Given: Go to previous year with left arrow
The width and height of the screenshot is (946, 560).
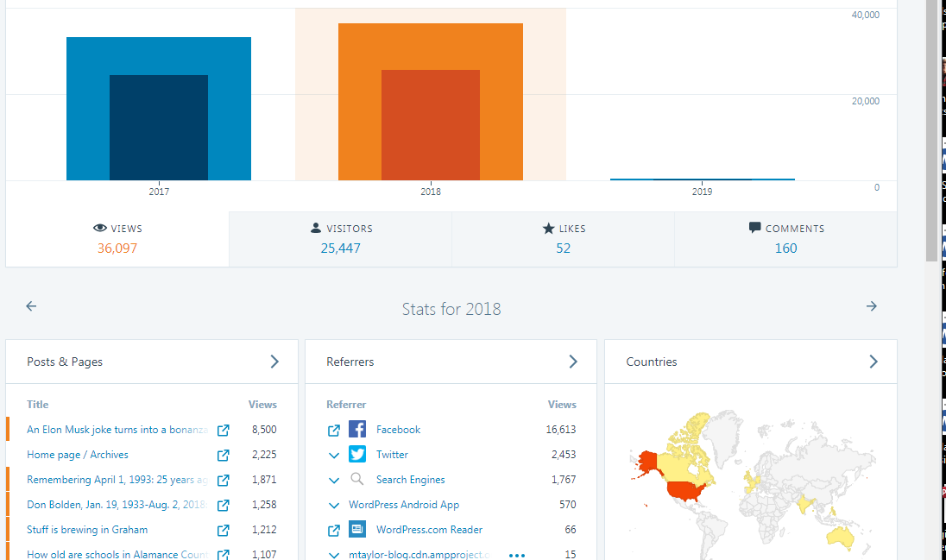Looking at the screenshot, I should 31,306.
